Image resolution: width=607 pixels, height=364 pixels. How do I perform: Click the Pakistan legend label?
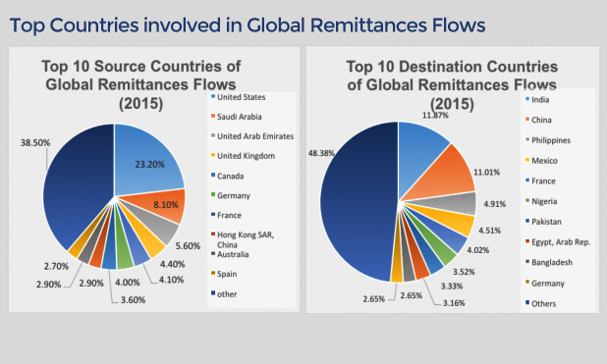point(546,222)
